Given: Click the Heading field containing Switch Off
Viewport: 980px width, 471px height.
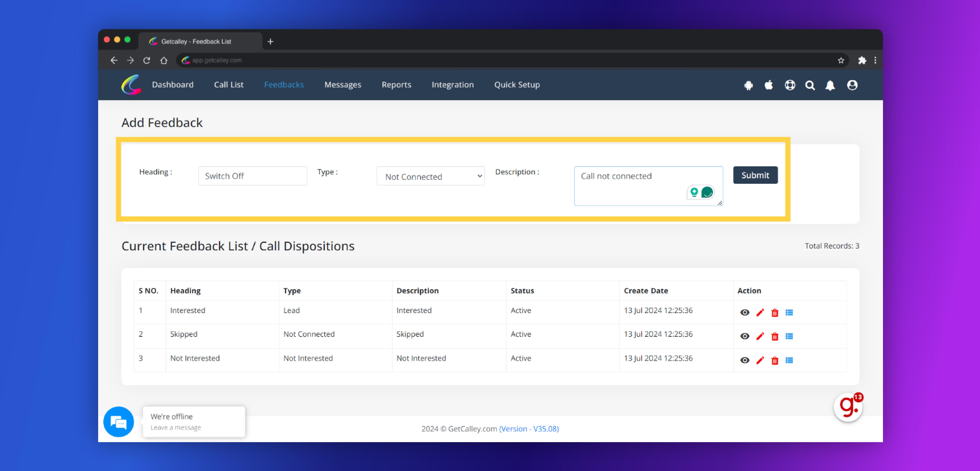Looking at the screenshot, I should click(x=252, y=176).
